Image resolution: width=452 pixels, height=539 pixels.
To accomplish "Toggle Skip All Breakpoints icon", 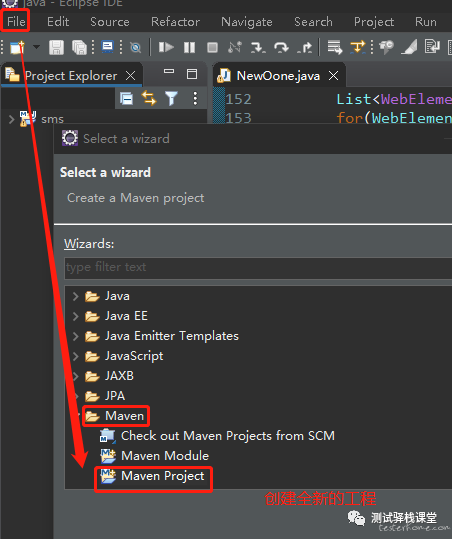I will pos(135,47).
